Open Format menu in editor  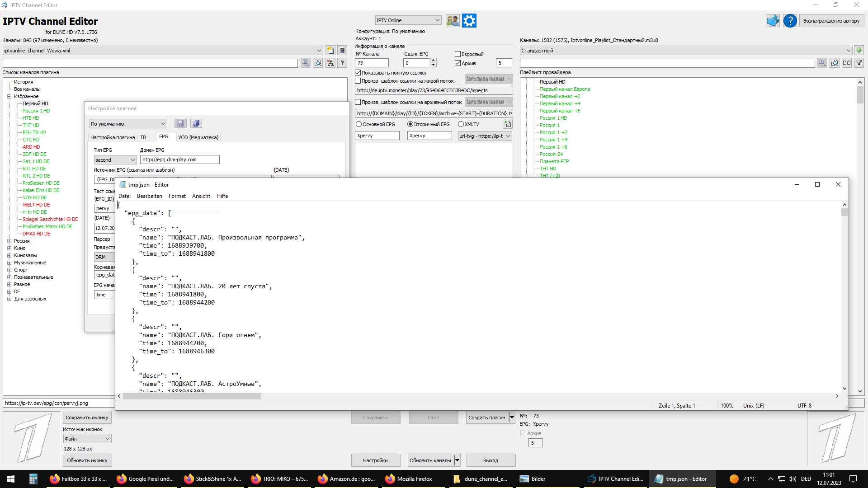click(x=177, y=196)
